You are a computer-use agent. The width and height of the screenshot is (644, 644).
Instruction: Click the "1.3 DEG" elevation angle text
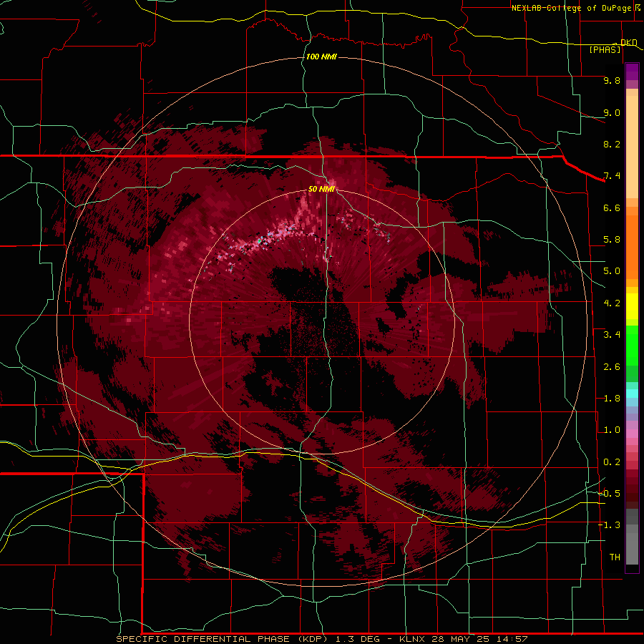pyautogui.click(x=360, y=639)
